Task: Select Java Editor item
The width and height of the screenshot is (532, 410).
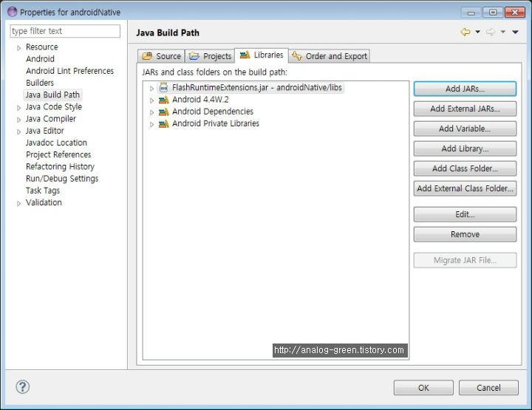Action: point(44,131)
